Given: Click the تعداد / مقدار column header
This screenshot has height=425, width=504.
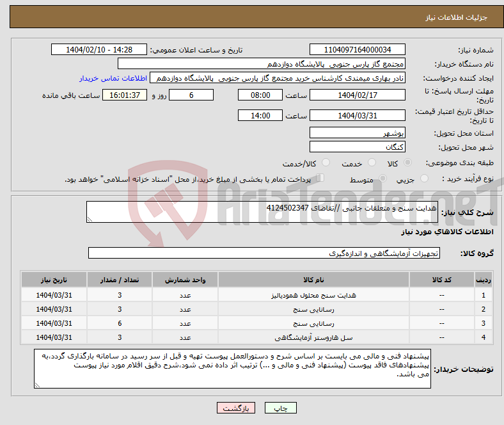Looking at the screenshot, I should tap(120, 280).
